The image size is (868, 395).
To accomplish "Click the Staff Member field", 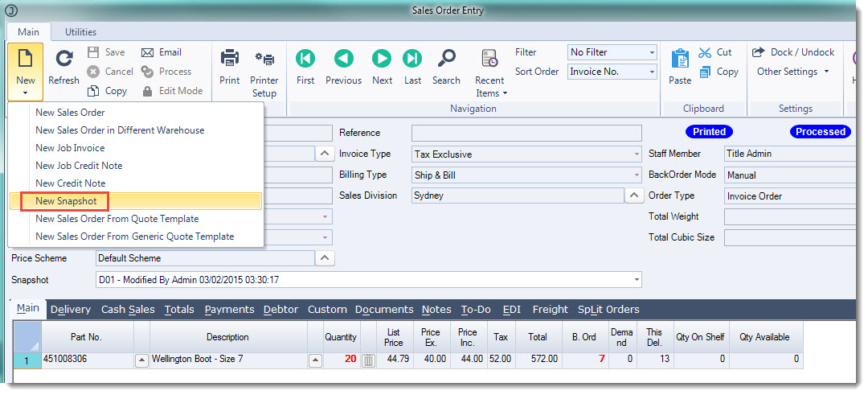I will 791,154.
